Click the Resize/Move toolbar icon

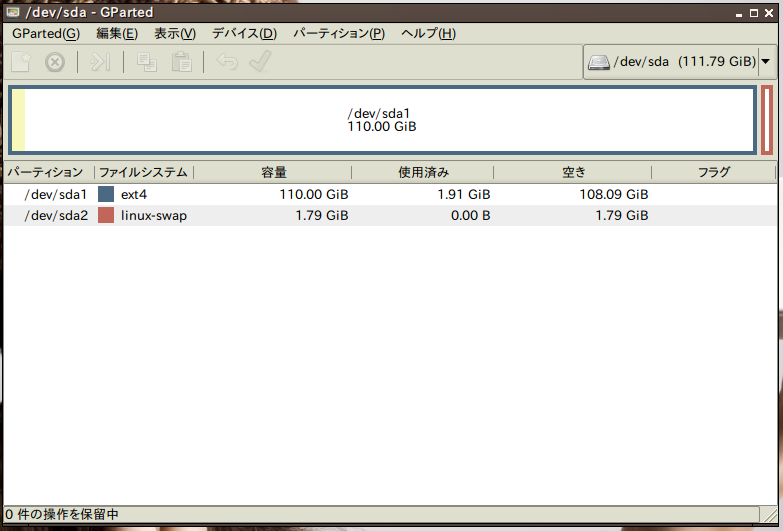[100, 62]
